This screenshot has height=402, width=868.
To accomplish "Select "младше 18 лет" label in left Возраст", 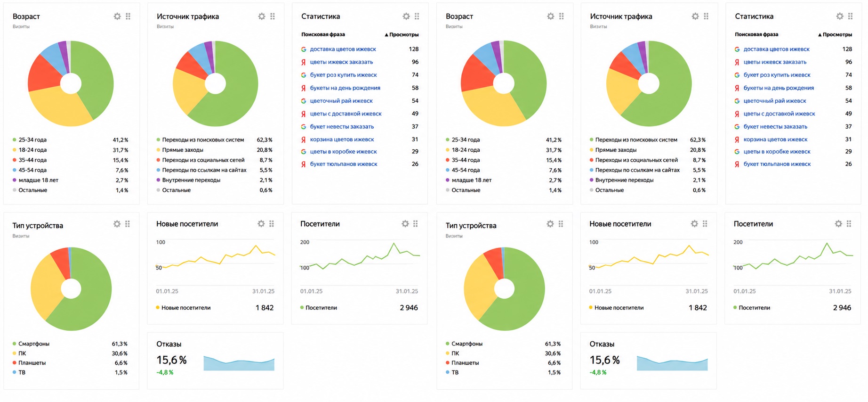I will pyautogui.click(x=39, y=180).
